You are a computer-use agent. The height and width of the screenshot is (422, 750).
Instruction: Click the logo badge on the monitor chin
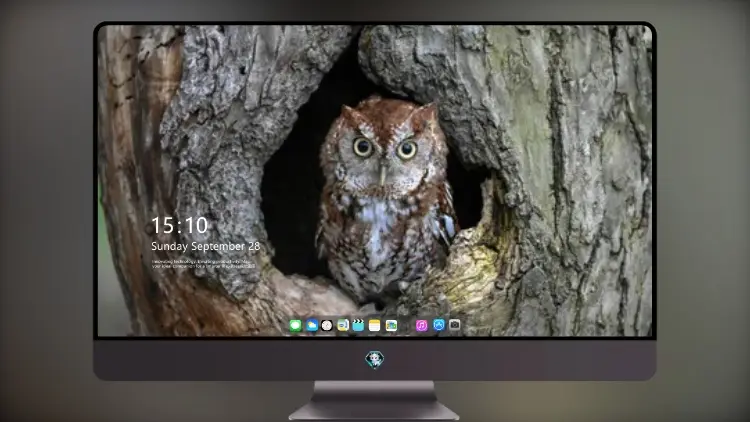click(375, 359)
